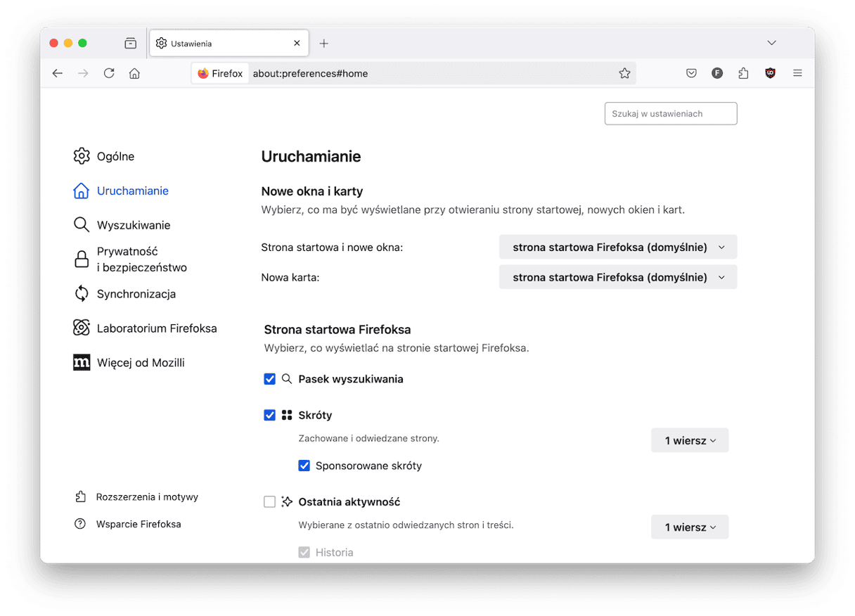The image size is (855, 616).
Task: Click the Rozszerzenia i motywy puzzle icon
Action: [80, 496]
